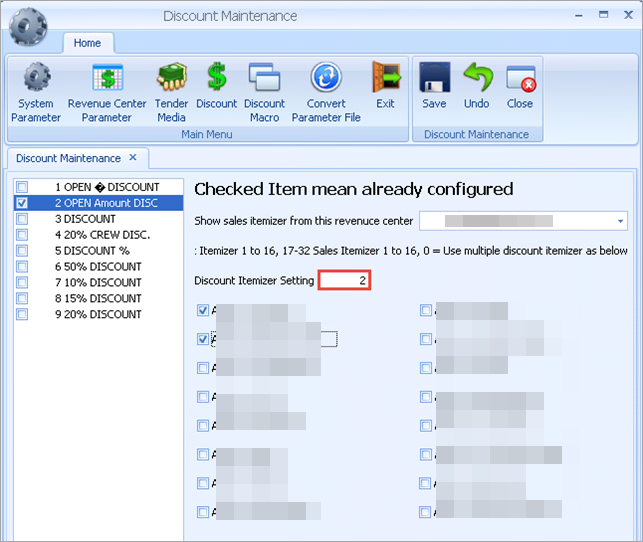Save discount settings with floppy icon
The height and width of the screenshot is (542, 643).
pyautogui.click(x=434, y=86)
